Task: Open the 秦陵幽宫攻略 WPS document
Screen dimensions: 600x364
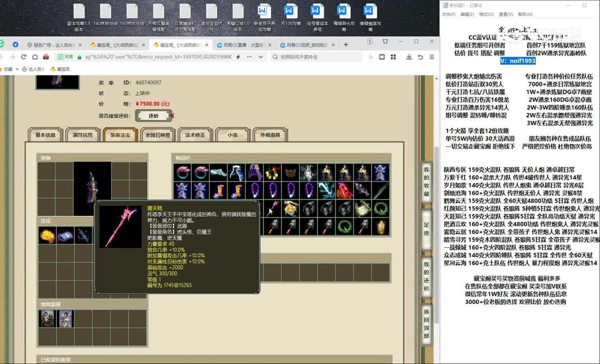Action: [x=370, y=18]
